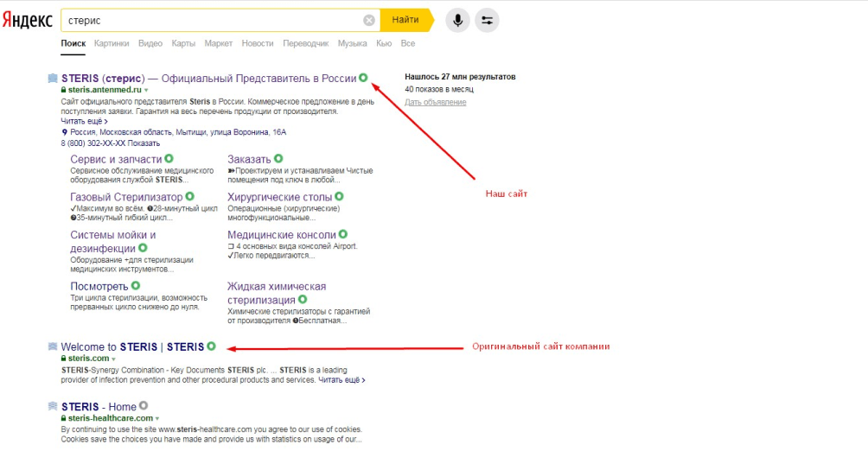Click the lock icon before steris.antenmed.ru

pos(64,90)
